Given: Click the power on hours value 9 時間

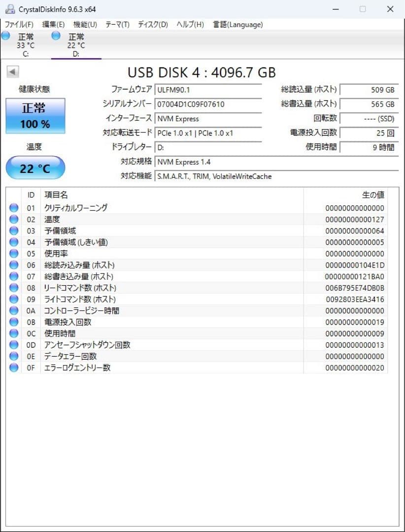Looking at the screenshot, I should 369,148.
